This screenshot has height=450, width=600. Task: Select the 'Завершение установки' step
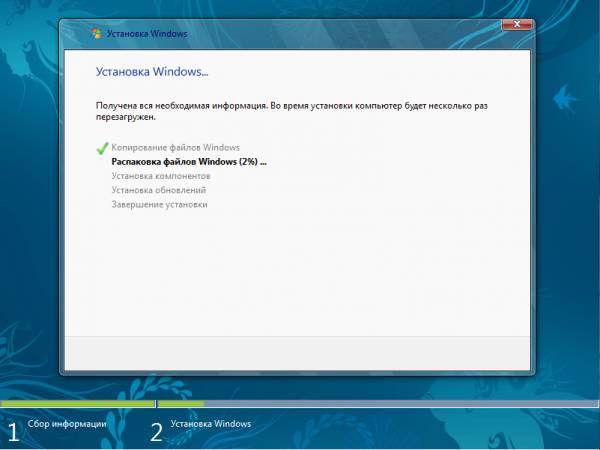pyautogui.click(x=159, y=204)
